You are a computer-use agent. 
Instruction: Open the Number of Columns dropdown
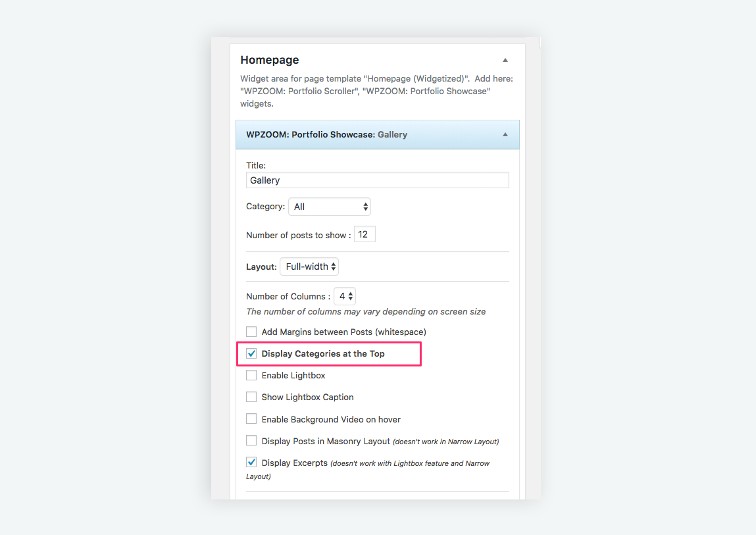coord(345,296)
